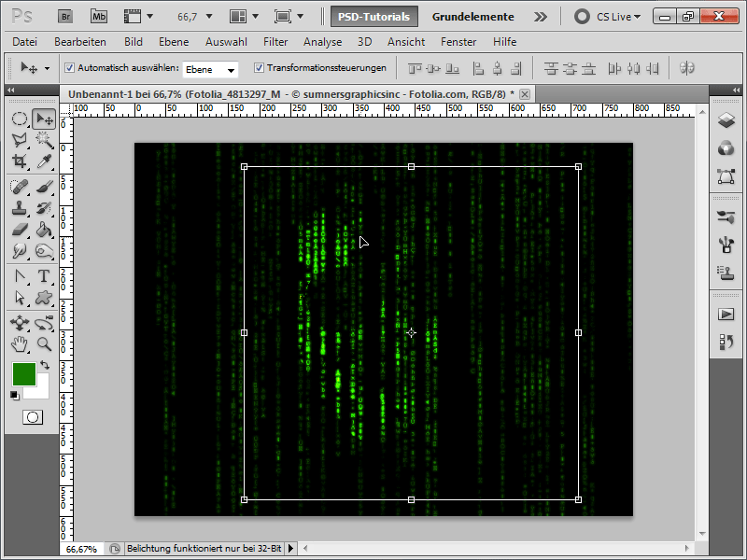Align top edges of layers
747x560 pixels.
(415, 68)
